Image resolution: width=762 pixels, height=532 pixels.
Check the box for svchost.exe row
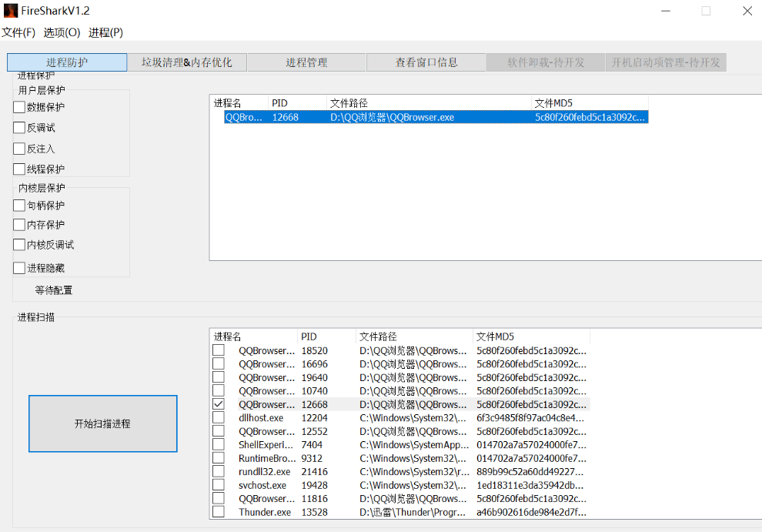click(219, 485)
